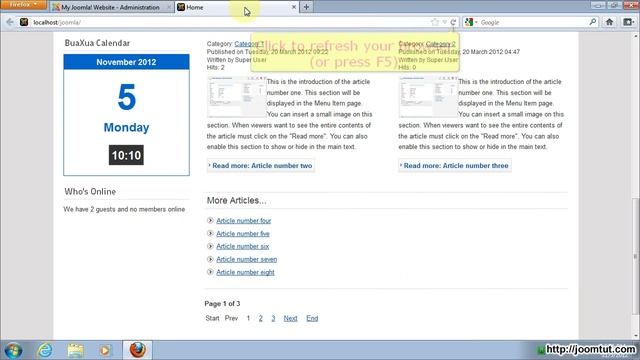Open Article number eight link
Viewport: 640px width, 360px height.
(x=245, y=272)
